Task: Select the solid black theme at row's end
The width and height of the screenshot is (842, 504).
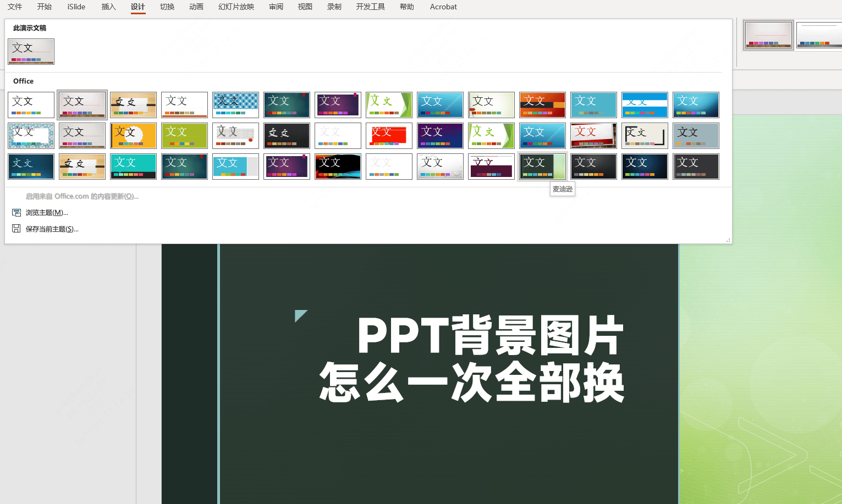Action: (593, 166)
